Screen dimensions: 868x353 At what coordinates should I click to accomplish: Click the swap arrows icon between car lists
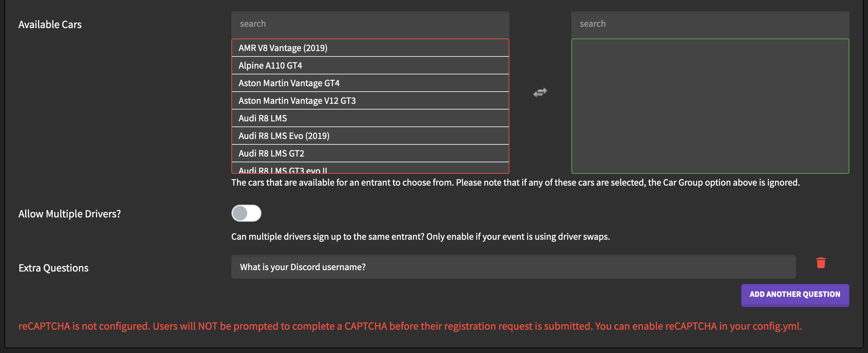540,92
